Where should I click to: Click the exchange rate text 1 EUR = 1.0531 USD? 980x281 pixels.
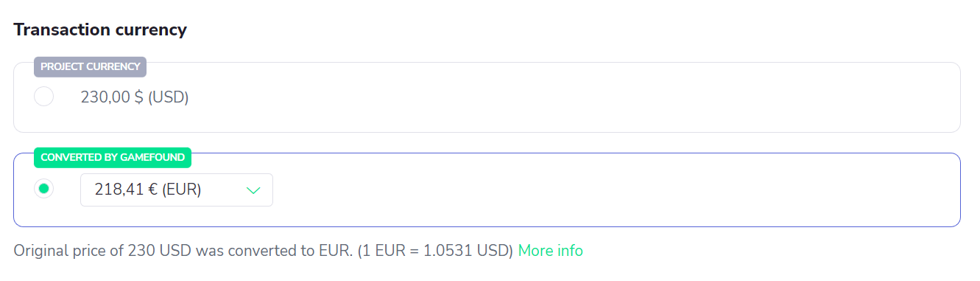(436, 251)
